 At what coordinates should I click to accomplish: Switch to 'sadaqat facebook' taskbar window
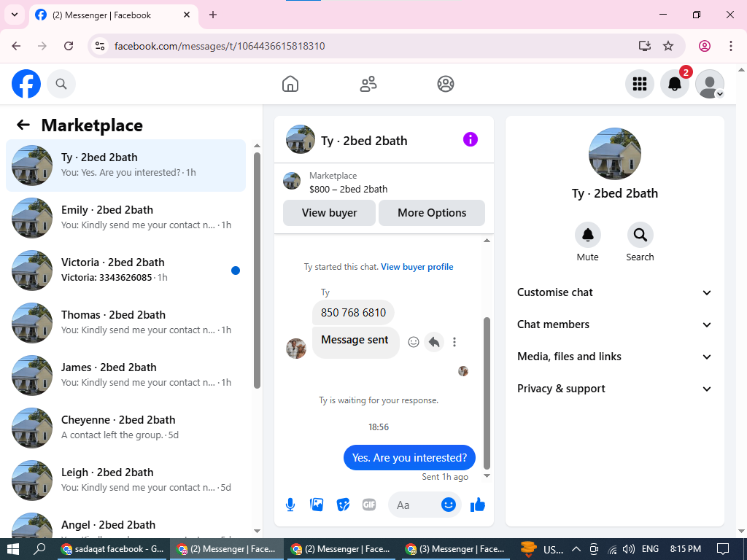[x=112, y=549]
